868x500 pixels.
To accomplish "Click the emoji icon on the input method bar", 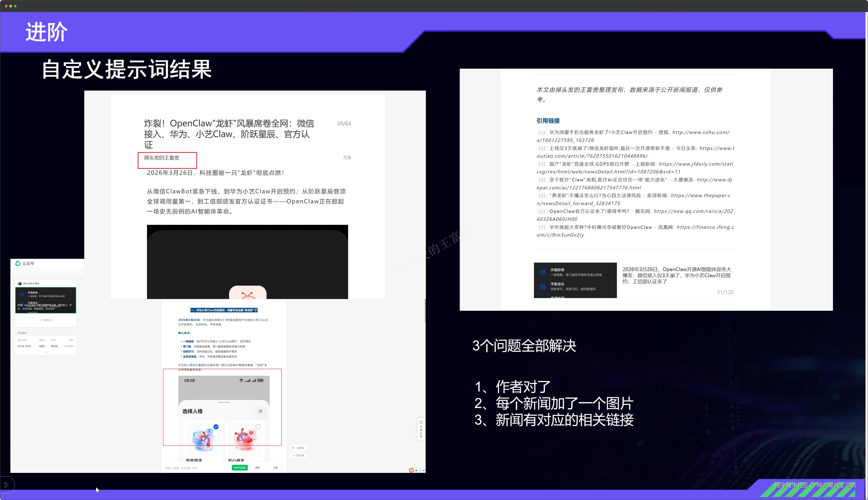I will coord(424,470).
